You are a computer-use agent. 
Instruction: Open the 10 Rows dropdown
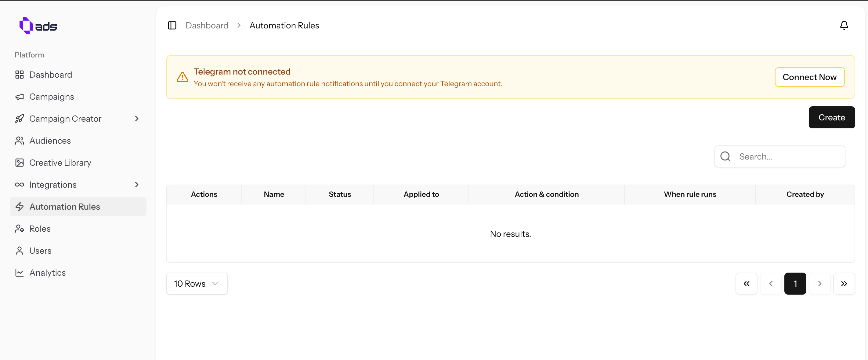[x=197, y=283]
